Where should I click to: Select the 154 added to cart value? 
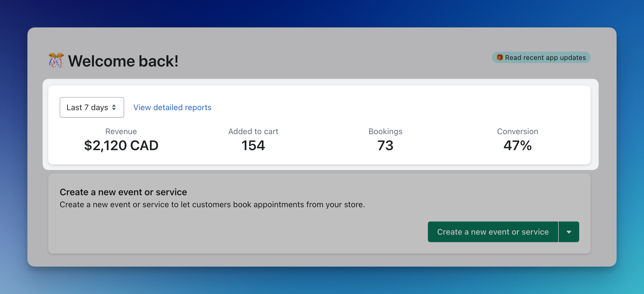[253, 146]
